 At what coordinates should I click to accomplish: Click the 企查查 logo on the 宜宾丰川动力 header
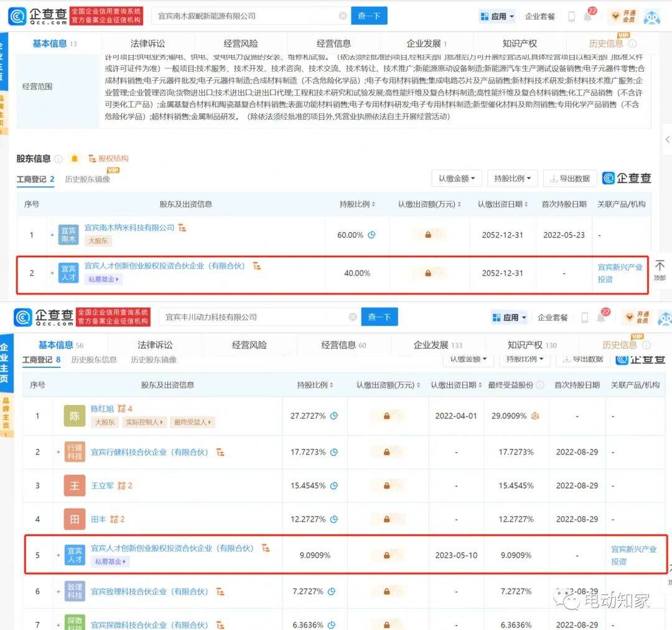pos(44,317)
